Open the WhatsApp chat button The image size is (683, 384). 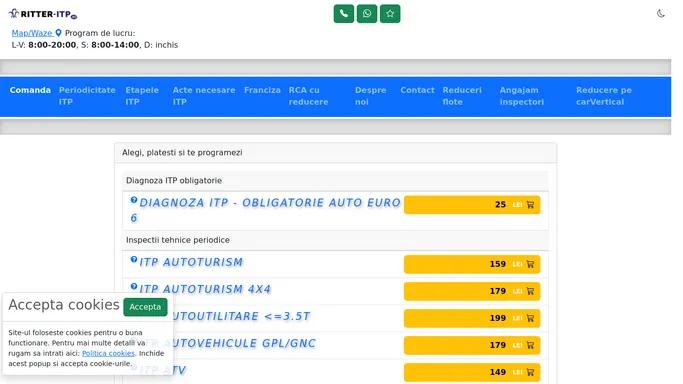pyautogui.click(x=367, y=13)
